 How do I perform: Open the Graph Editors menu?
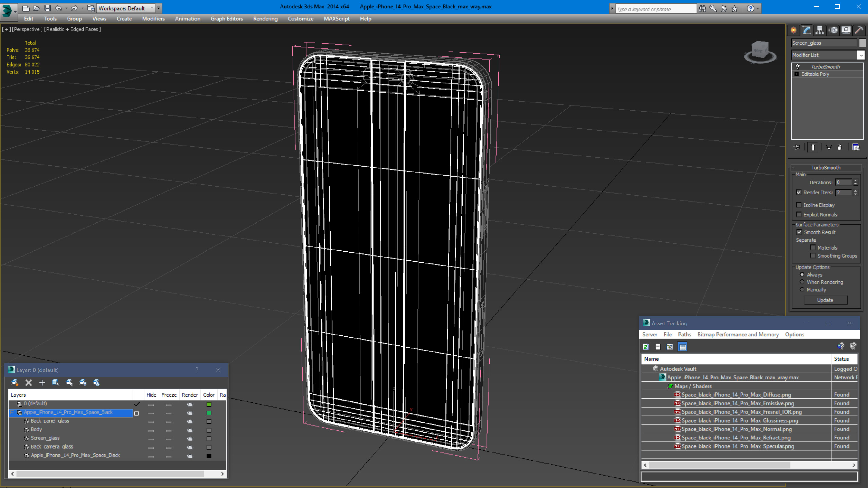click(x=227, y=18)
